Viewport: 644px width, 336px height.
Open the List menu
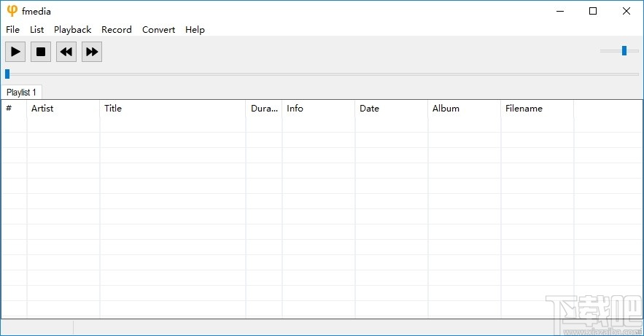click(37, 30)
